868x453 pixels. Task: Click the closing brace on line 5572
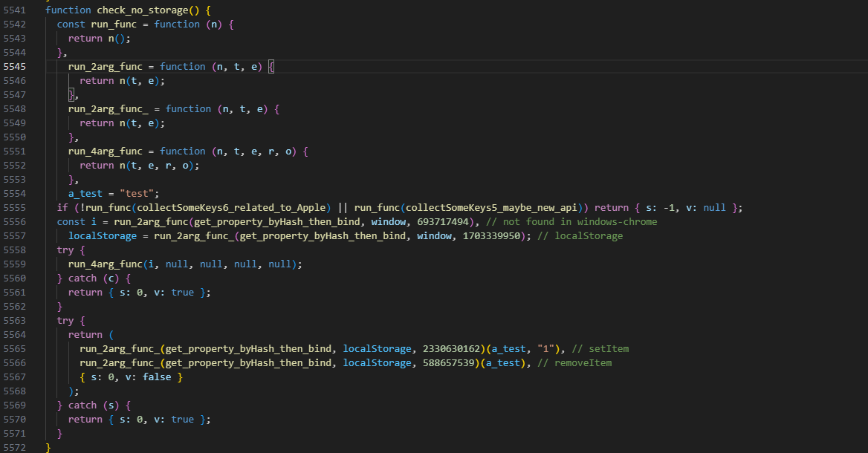(x=48, y=448)
